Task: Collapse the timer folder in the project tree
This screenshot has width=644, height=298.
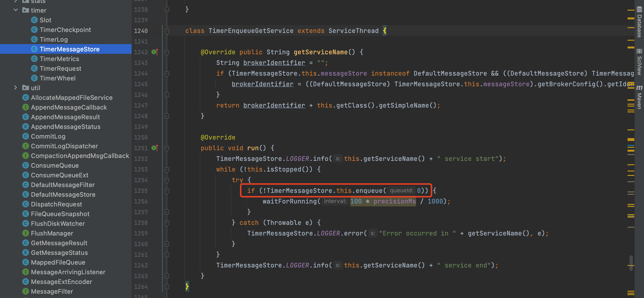Action: coord(16,10)
